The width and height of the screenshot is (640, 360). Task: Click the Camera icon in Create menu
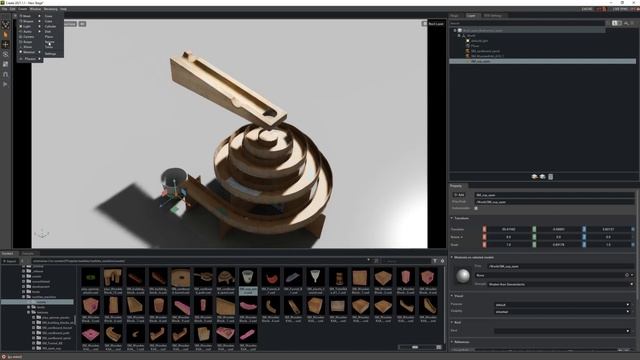(21, 37)
